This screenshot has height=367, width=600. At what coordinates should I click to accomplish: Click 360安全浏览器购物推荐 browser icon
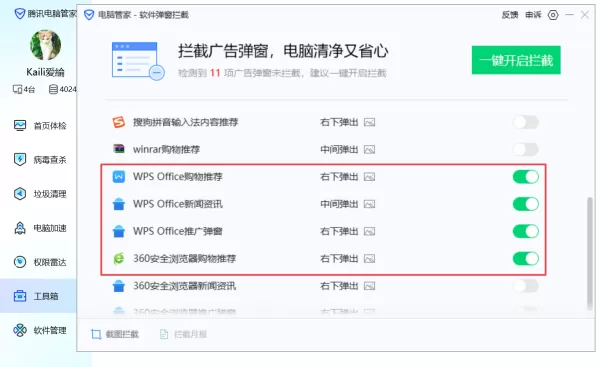[x=119, y=259]
